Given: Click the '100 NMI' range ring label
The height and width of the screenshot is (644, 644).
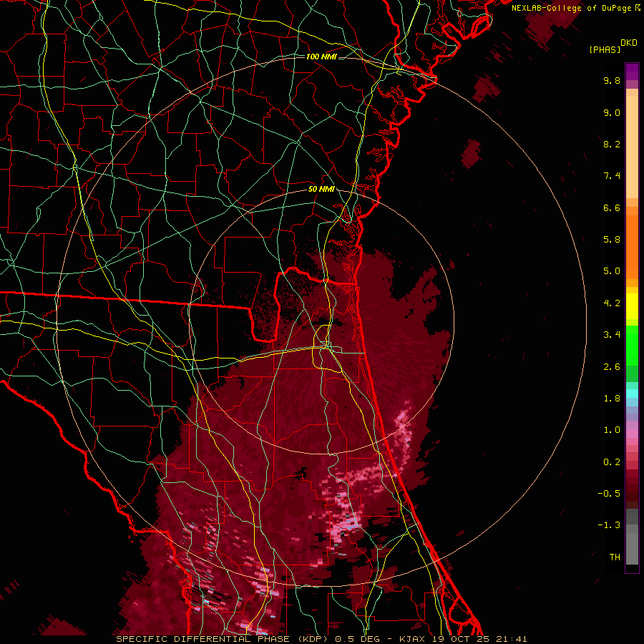Looking at the screenshot, I should (x=321, y=57).
